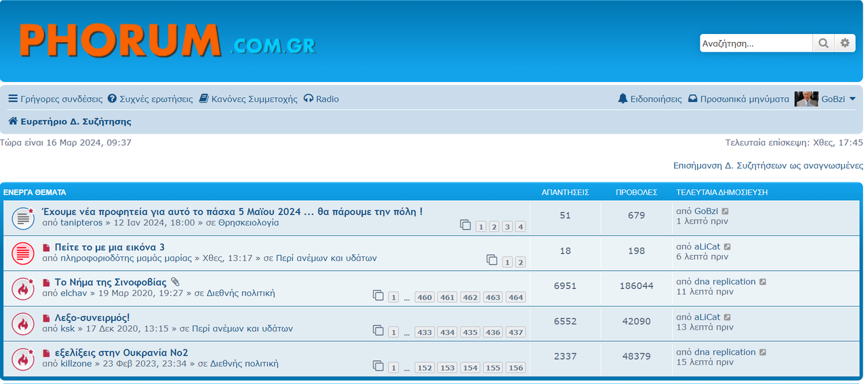Viewport: 868px width, 384px height.
Task: Open topic εξελίξεις στην Ουκρανία Νο2
Action: pyautogui.click(x=121, y=353)
